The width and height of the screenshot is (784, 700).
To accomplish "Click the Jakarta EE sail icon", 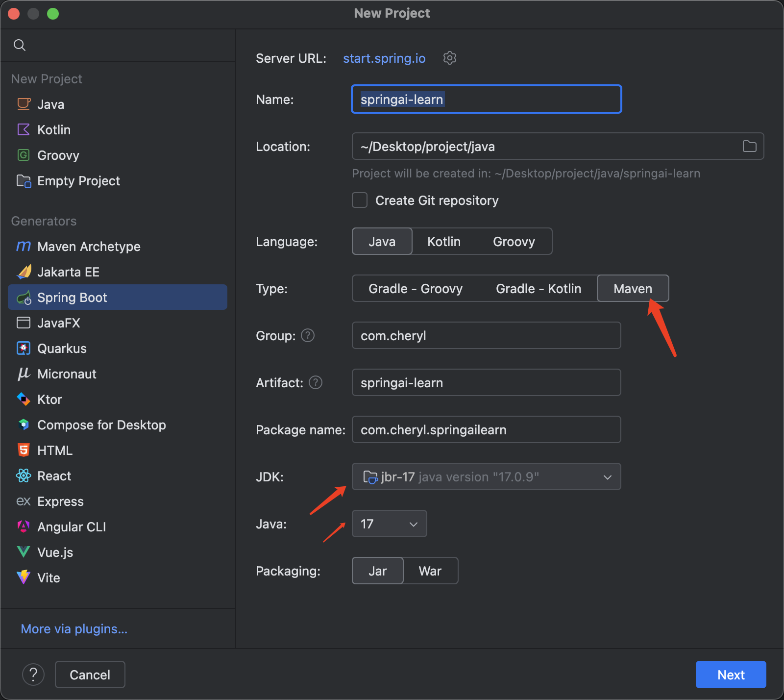I will coord(24,272).
